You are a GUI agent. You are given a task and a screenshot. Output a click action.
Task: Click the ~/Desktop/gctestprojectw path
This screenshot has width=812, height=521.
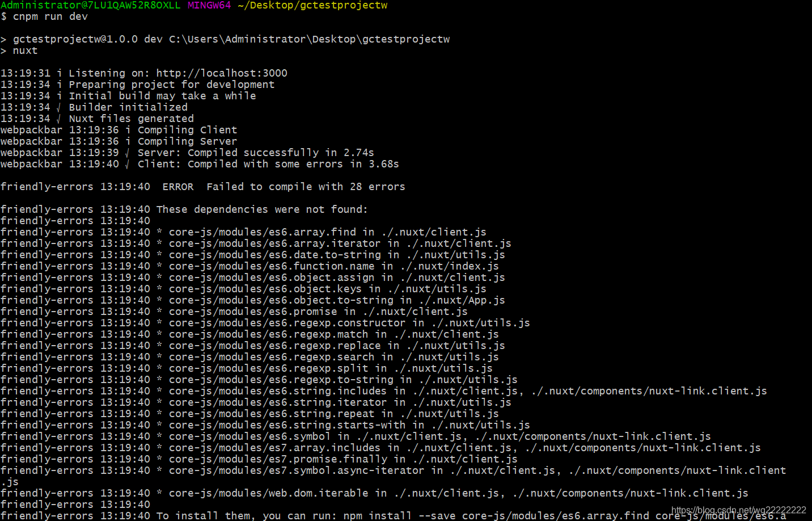(312, 5)
